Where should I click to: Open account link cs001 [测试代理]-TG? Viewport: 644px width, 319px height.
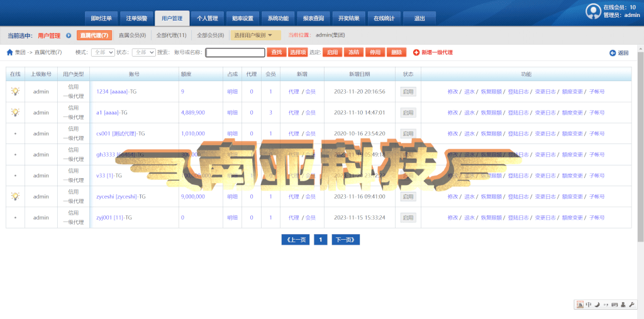click(120, 133)
